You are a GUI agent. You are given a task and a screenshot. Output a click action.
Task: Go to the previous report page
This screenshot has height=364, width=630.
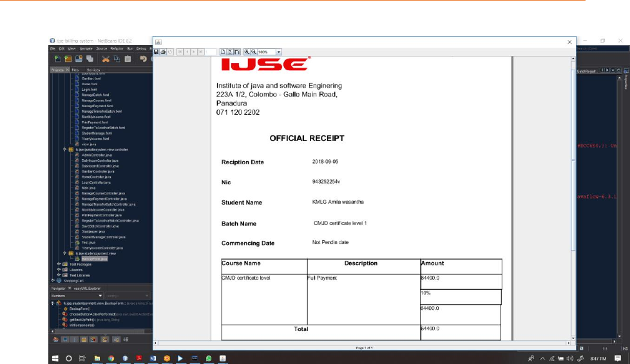187,52
